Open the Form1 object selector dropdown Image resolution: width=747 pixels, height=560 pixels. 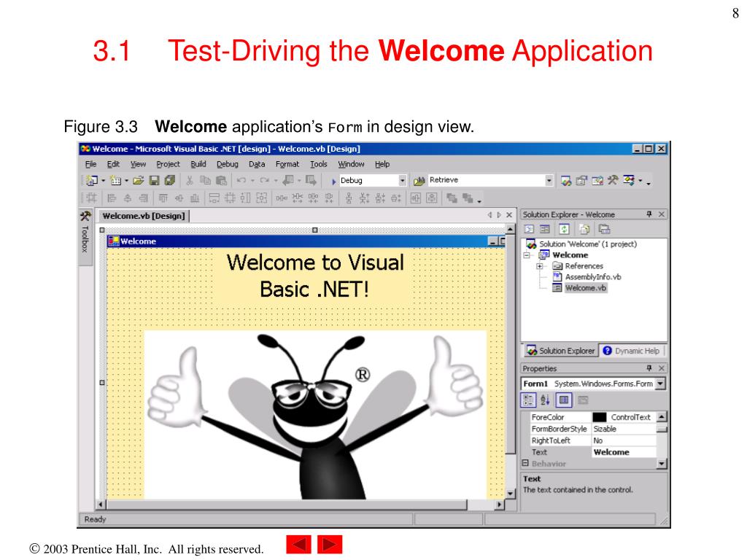point(660,384)
